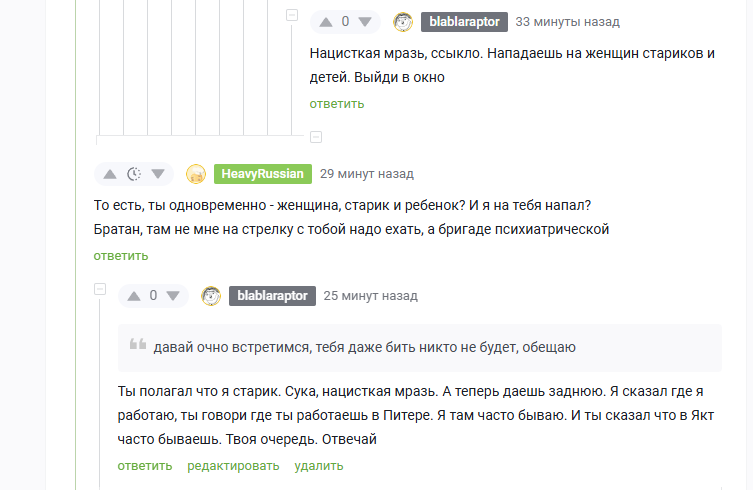Click the clock rating icon on HeavyRussian's comment
The height and width of the screenshot is (490, 753).
point(135,173)
